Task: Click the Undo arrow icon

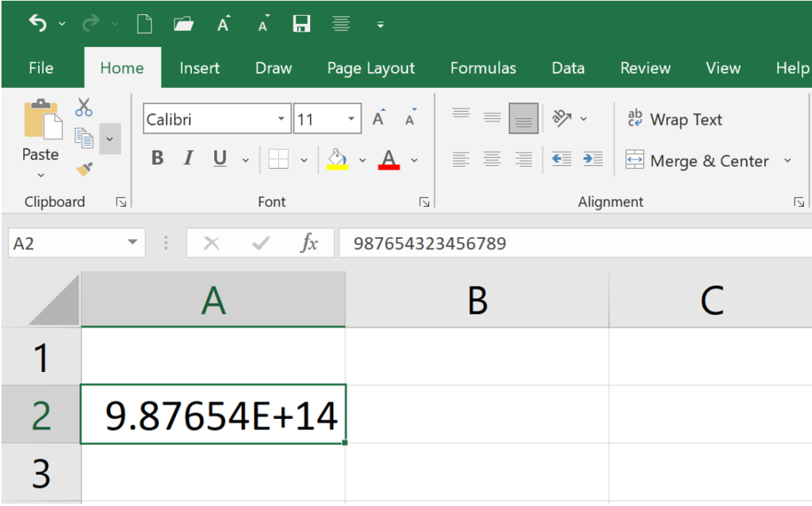Action: tap(37, 24)
